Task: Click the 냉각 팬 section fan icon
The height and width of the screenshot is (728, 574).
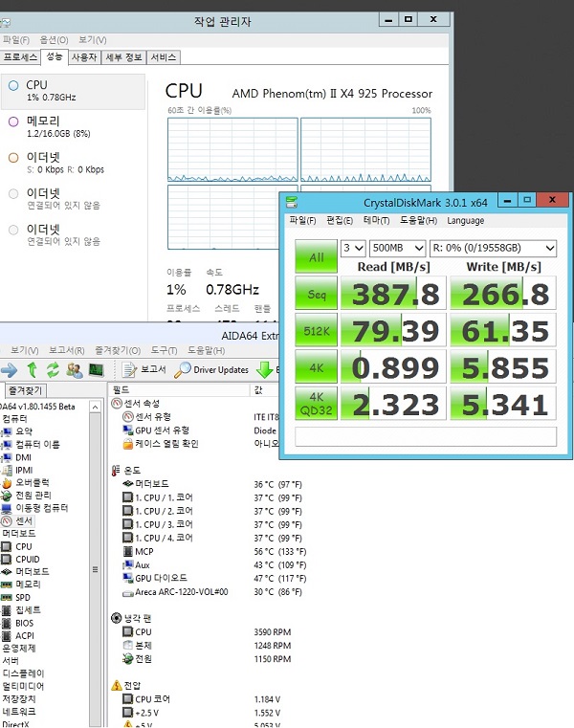Action: tap(116, 618)
